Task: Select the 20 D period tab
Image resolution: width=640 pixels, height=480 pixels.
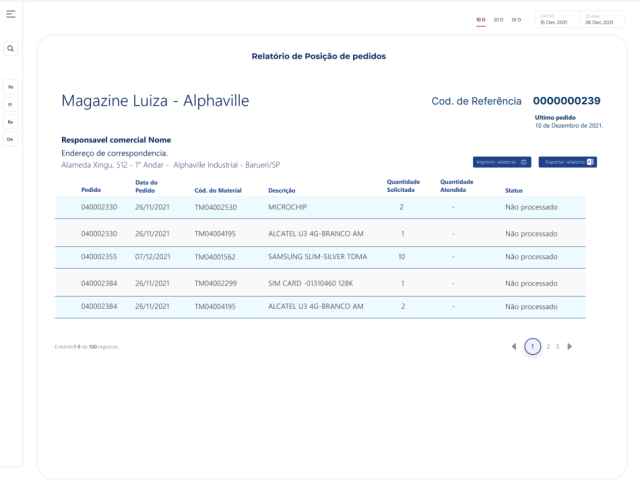Action: [x=498, y=20]
